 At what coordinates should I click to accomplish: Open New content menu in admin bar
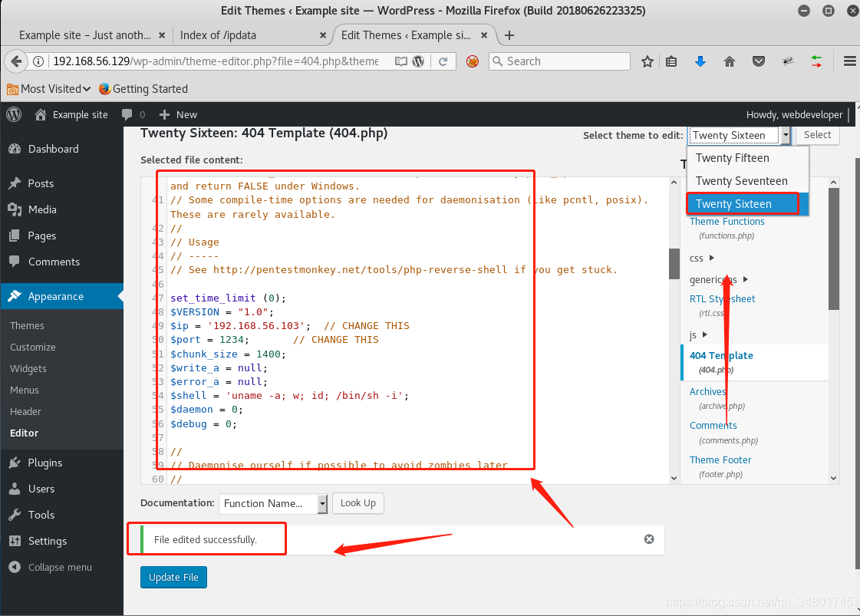click(178, 114)
